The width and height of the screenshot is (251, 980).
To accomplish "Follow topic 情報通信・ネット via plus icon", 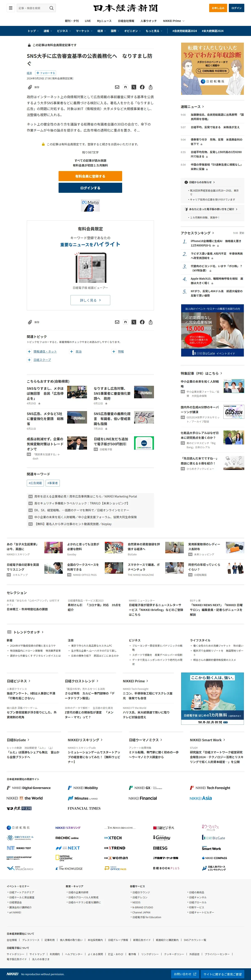I will (x=29, y=352).
